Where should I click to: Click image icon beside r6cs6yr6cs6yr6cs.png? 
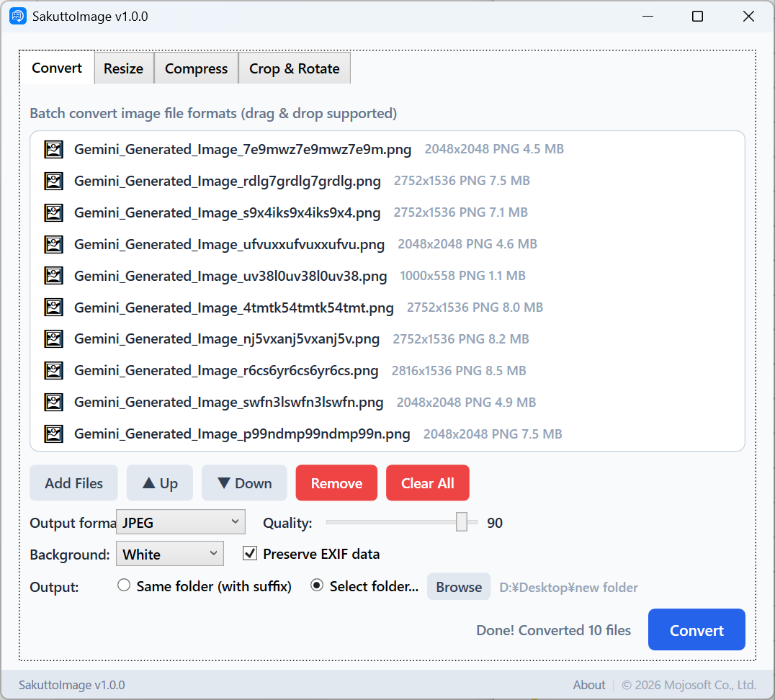(x=53, y=371)
